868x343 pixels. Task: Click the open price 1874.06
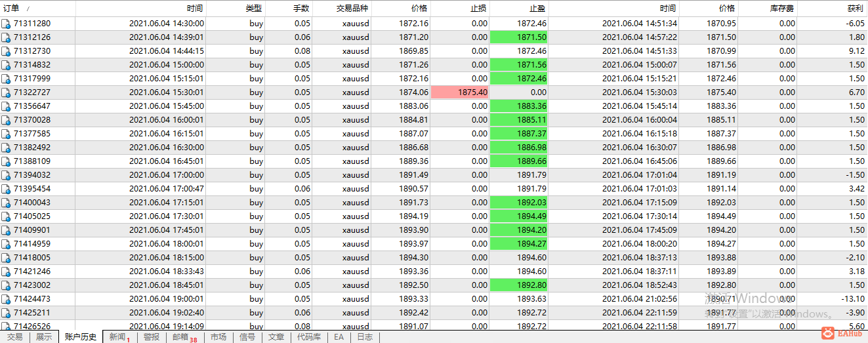tap(414, 92)
